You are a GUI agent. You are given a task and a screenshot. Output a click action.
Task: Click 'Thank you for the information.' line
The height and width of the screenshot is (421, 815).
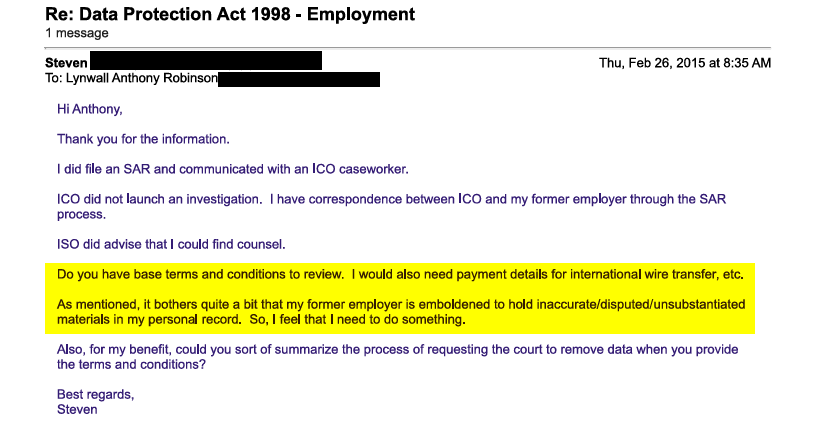[x=143, y=139]
